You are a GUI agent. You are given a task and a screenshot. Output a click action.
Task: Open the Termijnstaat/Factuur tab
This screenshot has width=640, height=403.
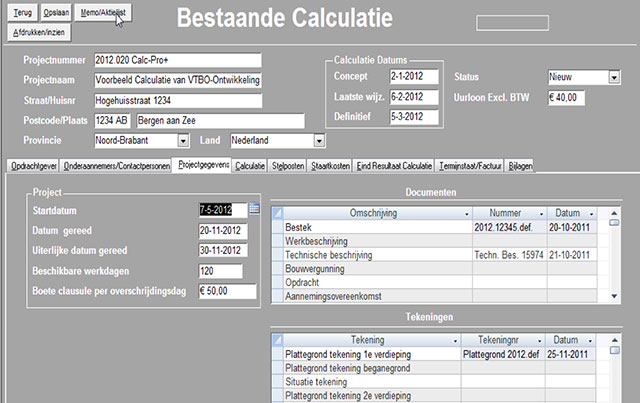[470, 166]
